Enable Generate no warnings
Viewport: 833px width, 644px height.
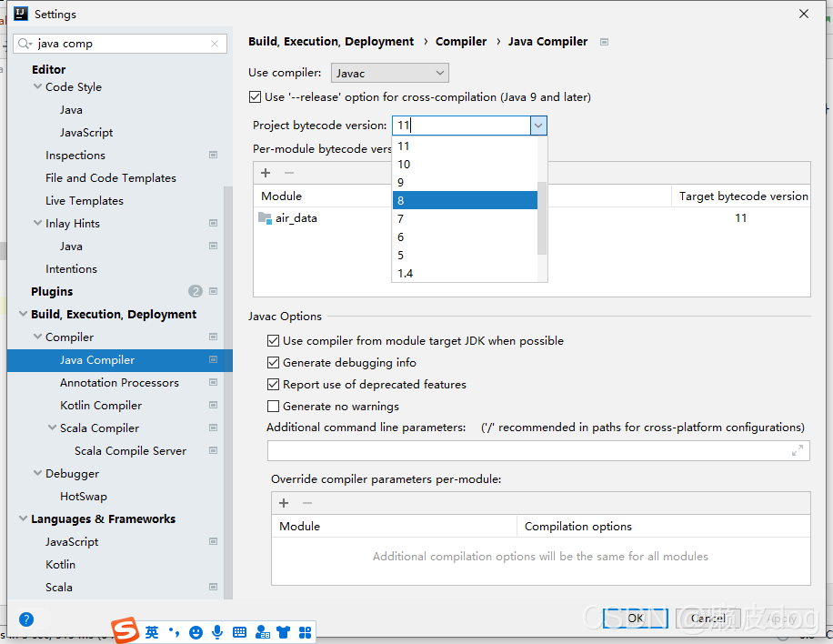[x=273, y=407]
